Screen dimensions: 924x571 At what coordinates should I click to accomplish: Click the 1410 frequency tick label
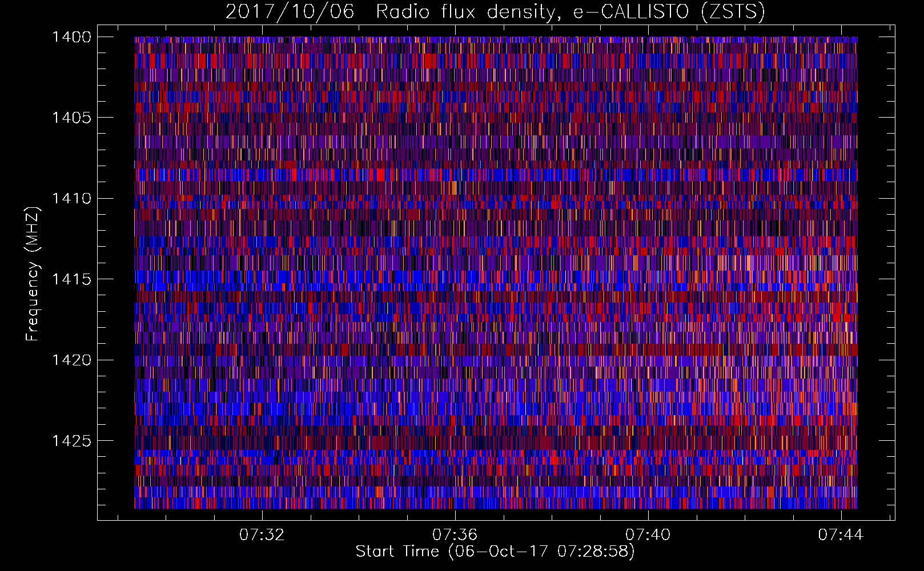[x=71, y=199]
